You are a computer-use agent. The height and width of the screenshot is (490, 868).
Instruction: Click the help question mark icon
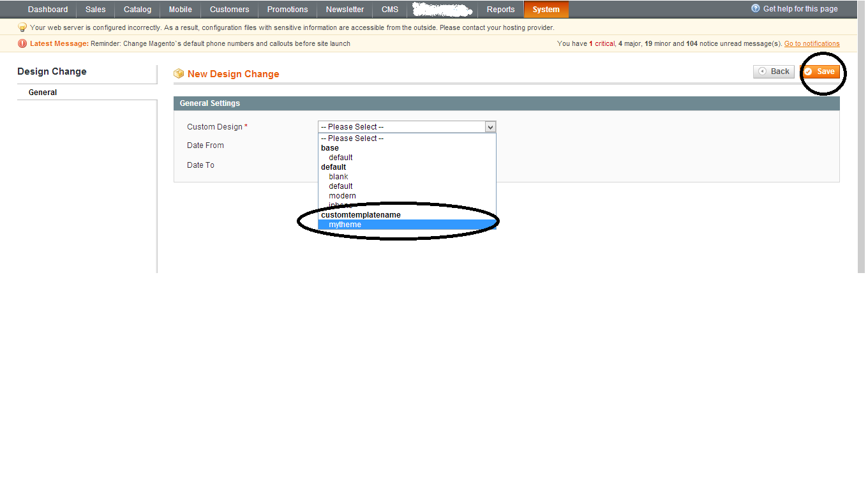756,9
